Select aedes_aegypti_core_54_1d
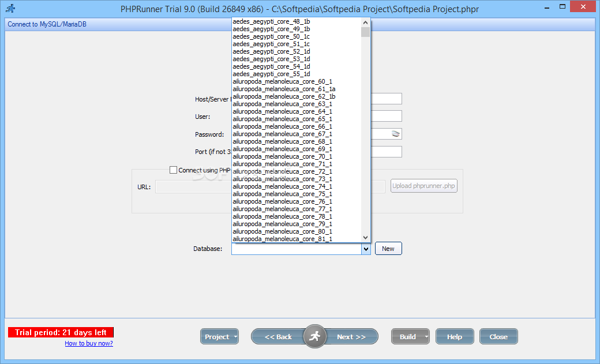The image size is (600, 364). tap(296, 66)
